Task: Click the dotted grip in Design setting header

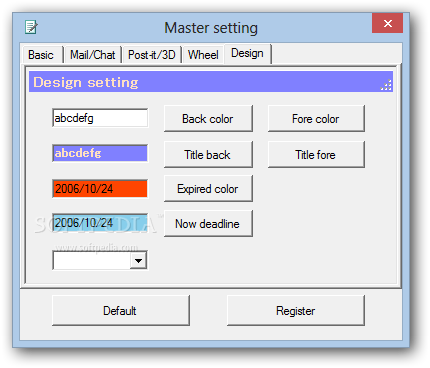Action: (386, 85)
